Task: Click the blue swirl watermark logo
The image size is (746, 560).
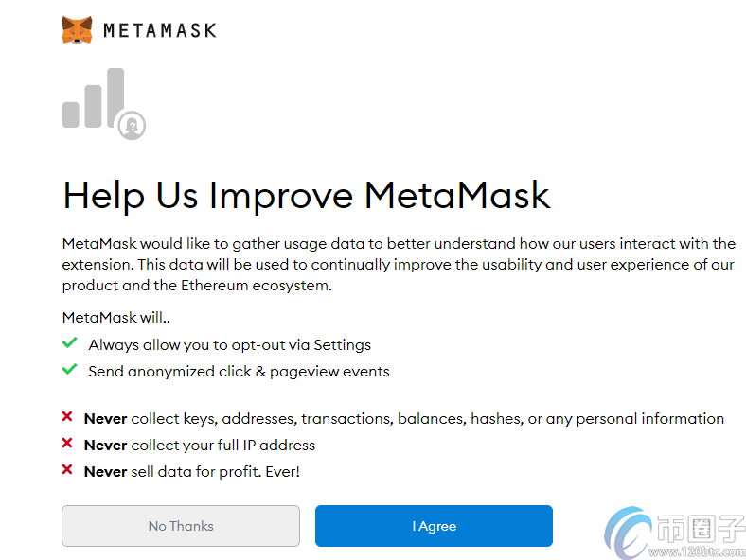Action: pyautogui.click(x=628, y=533)
